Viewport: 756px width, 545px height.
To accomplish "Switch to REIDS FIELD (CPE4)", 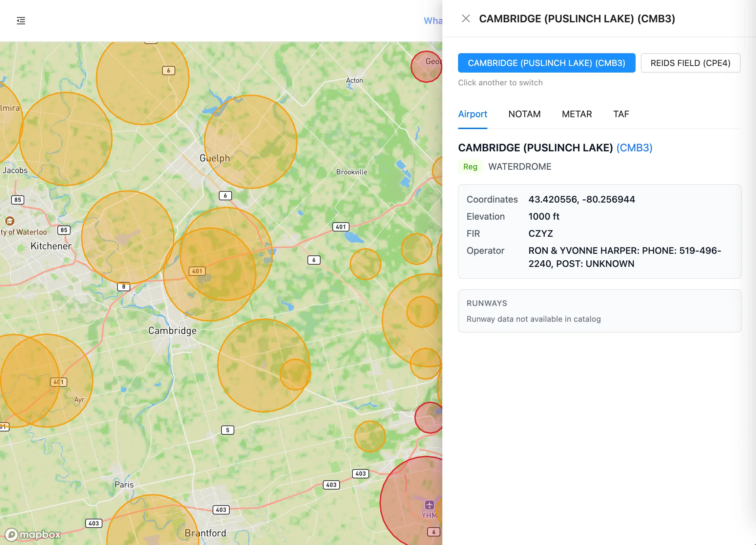I will (690, 63).
